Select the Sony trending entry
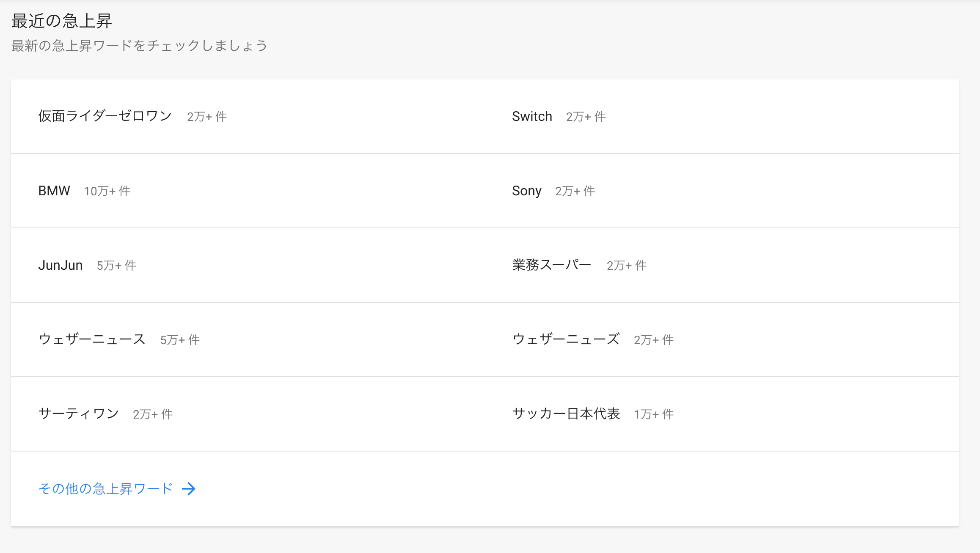980x553 pixels. click(x=526, y=191)
